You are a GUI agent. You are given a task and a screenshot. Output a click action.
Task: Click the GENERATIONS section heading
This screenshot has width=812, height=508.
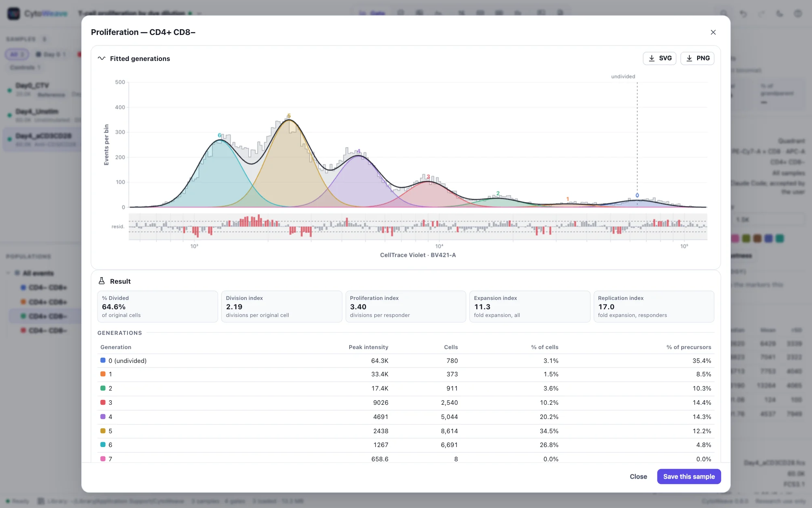(x=120, y=333)
